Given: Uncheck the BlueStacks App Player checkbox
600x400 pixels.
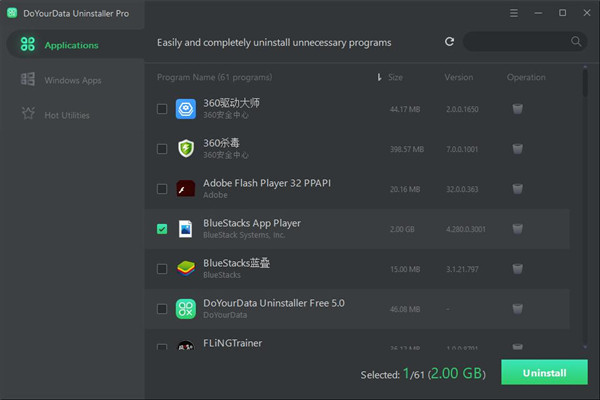Looking at the screenshot, I should pyautogui.click(x=162, y=229).
